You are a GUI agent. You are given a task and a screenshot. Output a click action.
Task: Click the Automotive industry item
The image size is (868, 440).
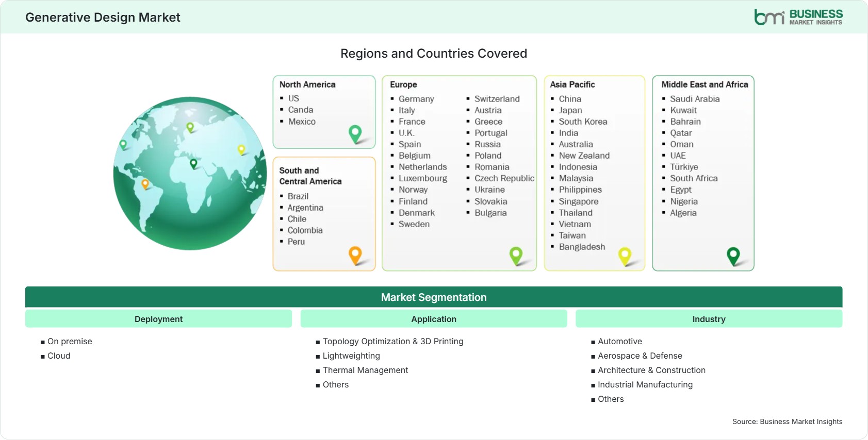pos(620,342)
